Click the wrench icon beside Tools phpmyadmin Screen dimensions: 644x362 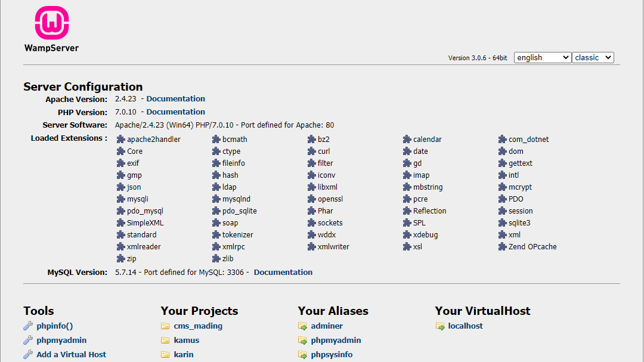point(28,340)
